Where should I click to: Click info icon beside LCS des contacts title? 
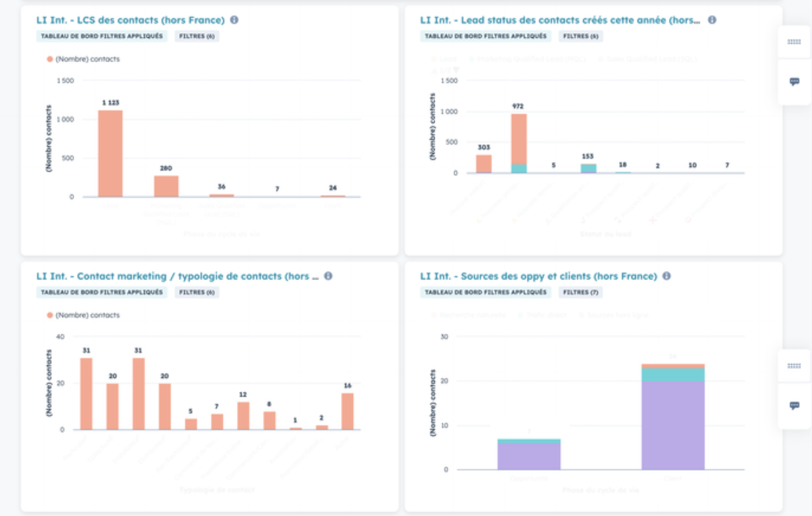(x=234, y=20)
